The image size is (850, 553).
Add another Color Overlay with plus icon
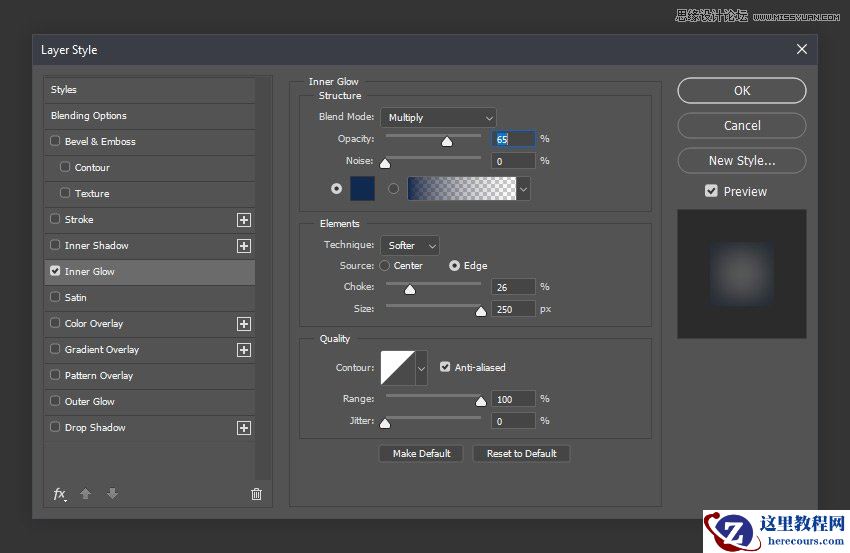click(x=243, y=324)
